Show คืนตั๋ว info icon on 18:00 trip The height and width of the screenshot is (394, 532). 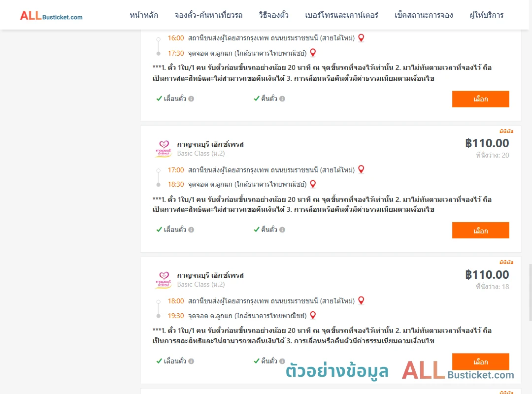[282, 361]
